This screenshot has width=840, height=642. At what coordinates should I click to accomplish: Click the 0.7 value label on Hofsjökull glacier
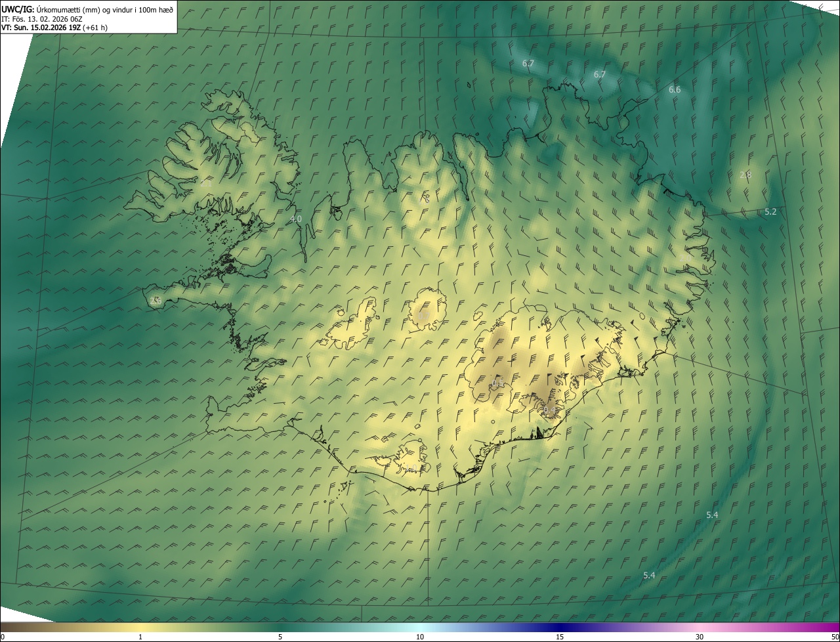click(x=423, y=316)
